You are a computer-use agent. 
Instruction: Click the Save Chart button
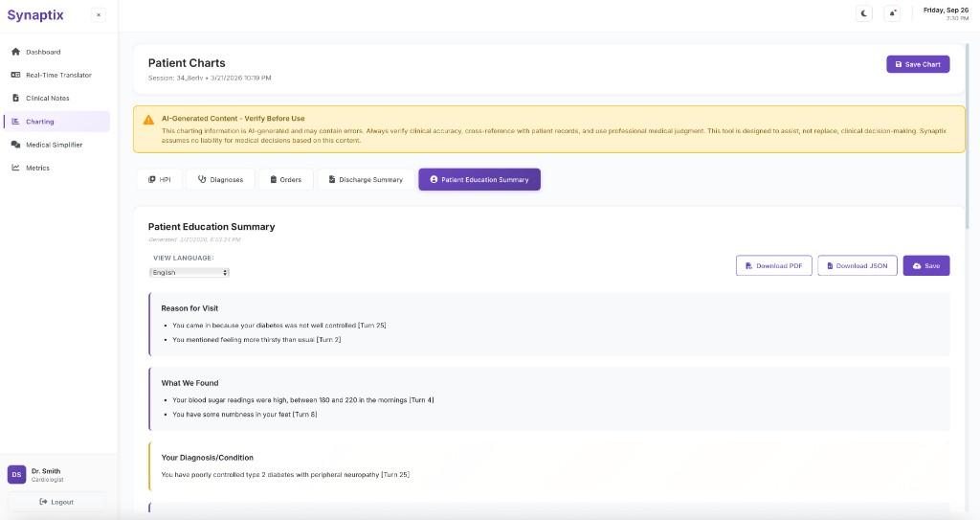[917, 64]
